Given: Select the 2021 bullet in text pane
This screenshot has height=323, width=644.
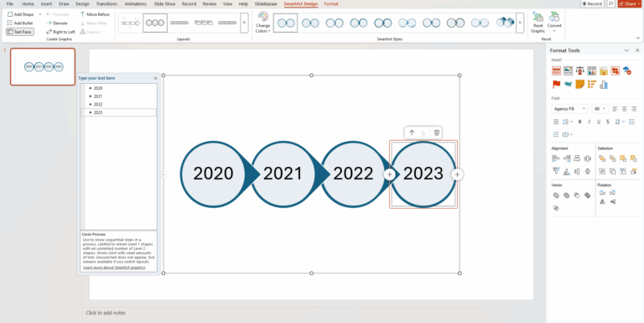Looking at the screenshot, I should coord(98,96).
